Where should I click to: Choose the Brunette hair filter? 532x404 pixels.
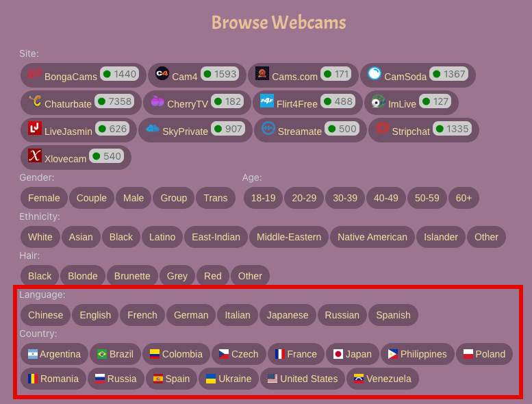pos(132,276)
